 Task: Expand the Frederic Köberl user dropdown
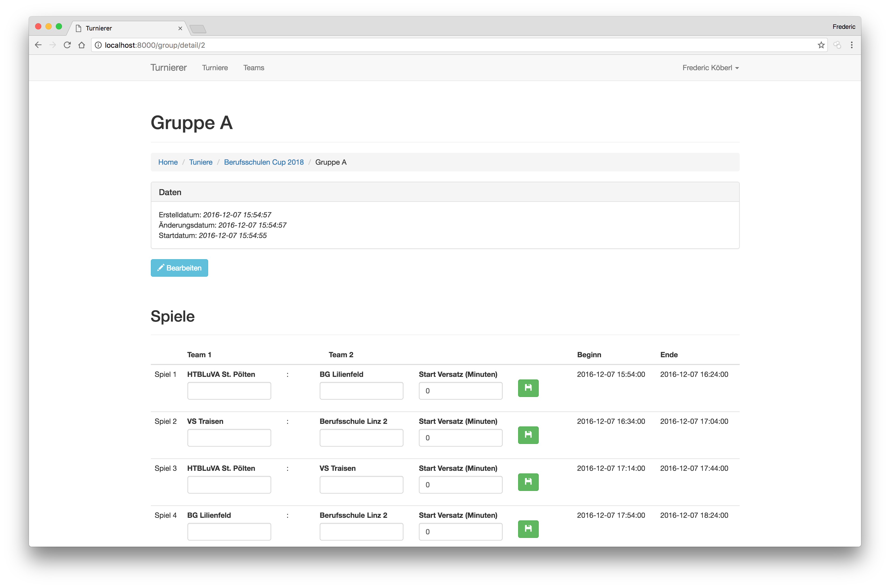coord(710,68)
